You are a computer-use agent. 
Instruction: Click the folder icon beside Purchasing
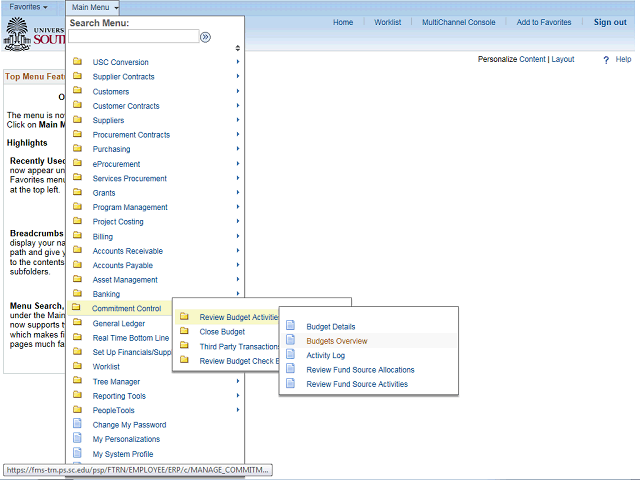tap(77, 149)
